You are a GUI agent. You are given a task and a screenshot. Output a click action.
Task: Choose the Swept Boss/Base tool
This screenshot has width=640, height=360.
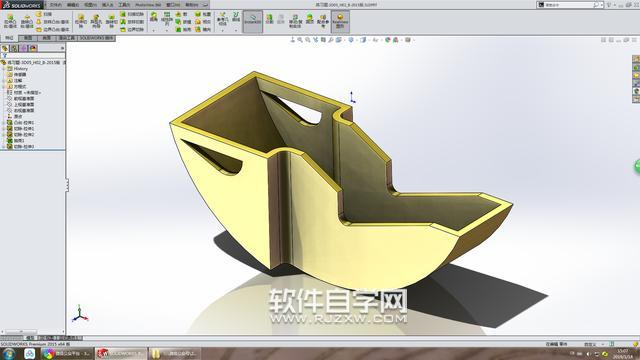(44, 14)
